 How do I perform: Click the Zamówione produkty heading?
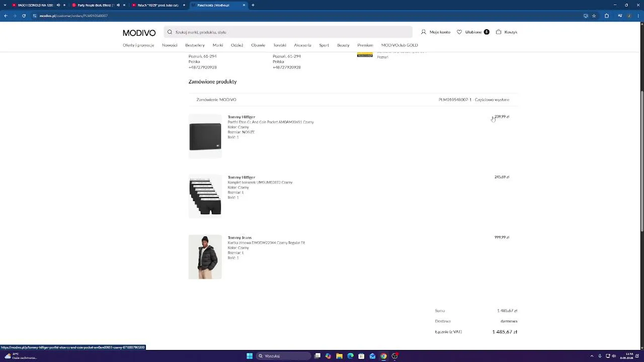[212, 81]
